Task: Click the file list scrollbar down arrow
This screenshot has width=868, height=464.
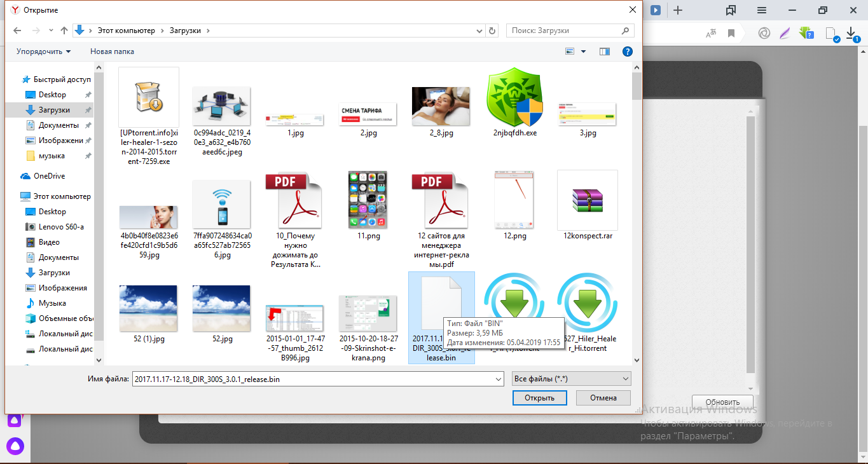Action: (x=637, y=360)
